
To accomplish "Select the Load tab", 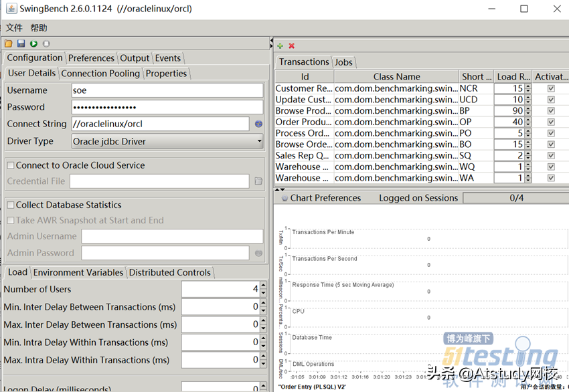I will point(17,272).
